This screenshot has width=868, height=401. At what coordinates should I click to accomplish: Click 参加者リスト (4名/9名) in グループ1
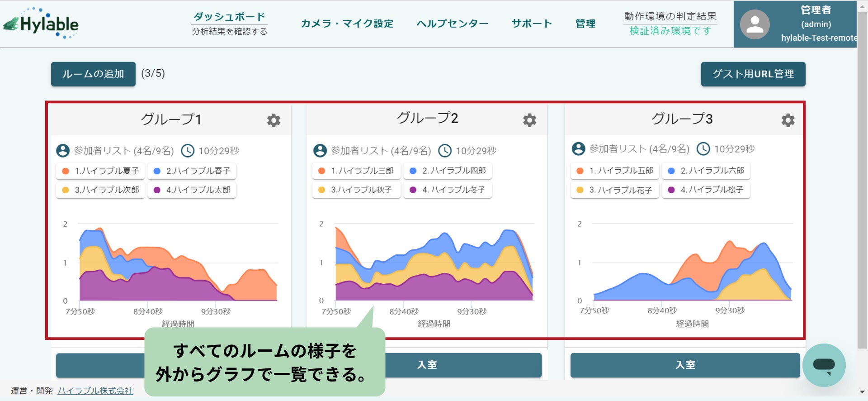(124, 151)
